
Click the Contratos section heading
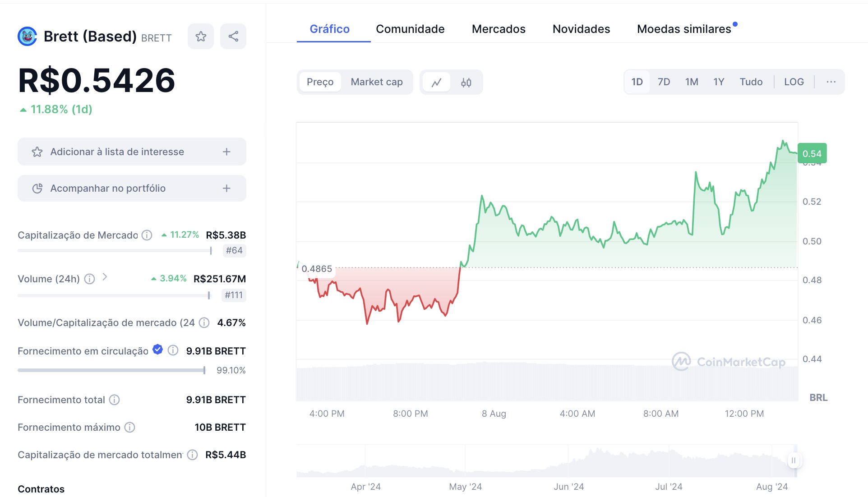[41, 489]
